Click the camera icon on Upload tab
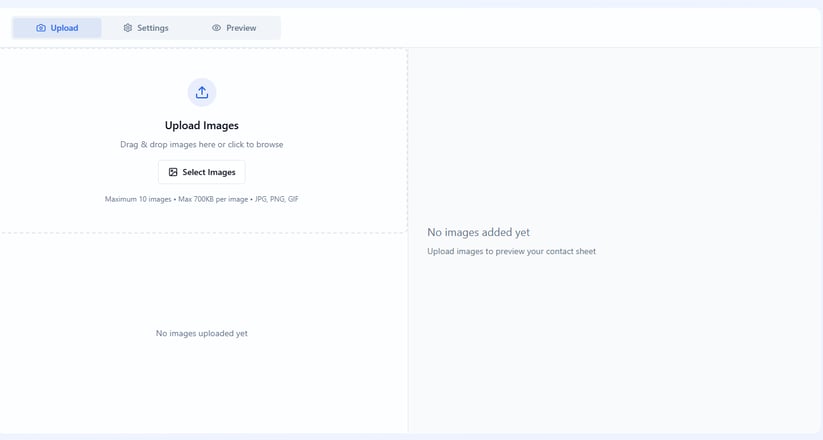 (x=41, y=28)
